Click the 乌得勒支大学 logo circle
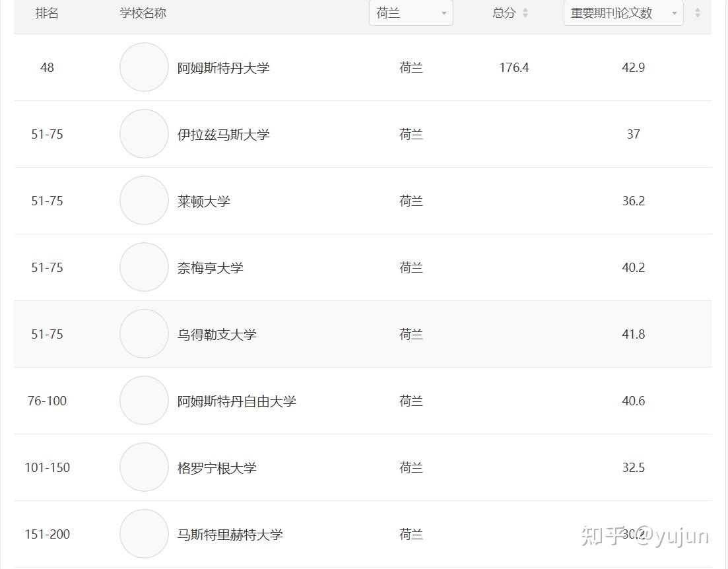728x569 pixels. (144, 334)
